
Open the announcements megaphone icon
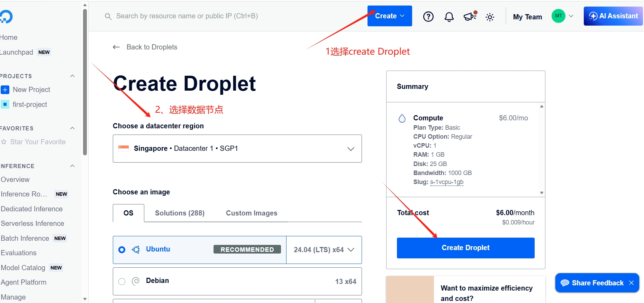click(470, 16)
